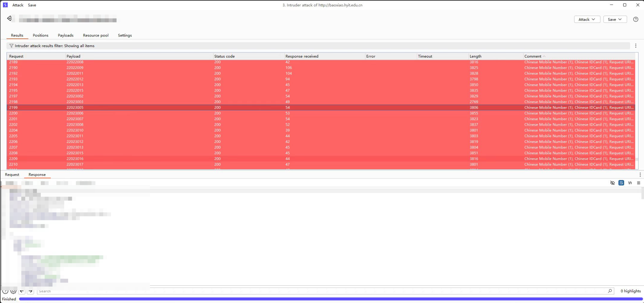
Task: Go to previous search match arrow
Action: pyautogui.click(x=22, y=291)
